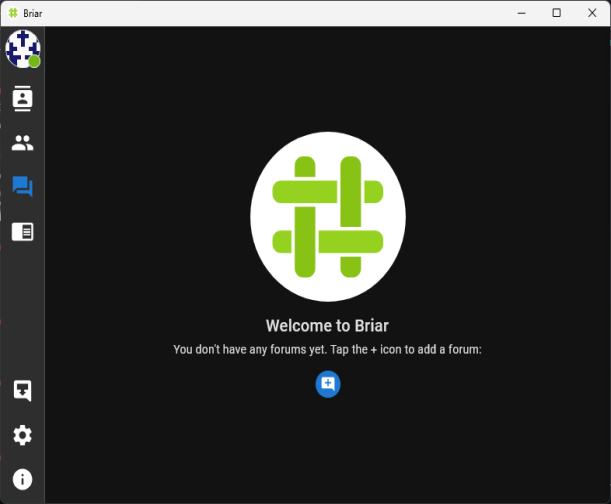Open the profile avatar in sidebar
Viewport: 611px width, 504px height.
tap(23, 49)
